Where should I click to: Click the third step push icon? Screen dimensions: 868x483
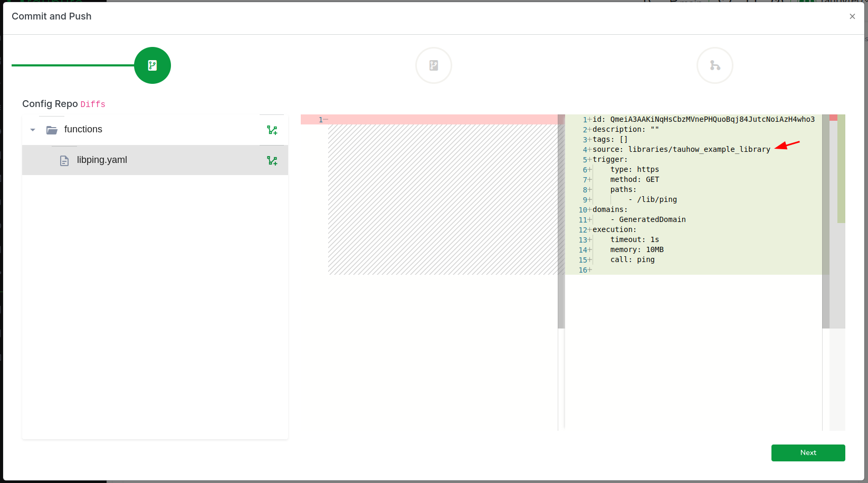[x=715, y=65]
